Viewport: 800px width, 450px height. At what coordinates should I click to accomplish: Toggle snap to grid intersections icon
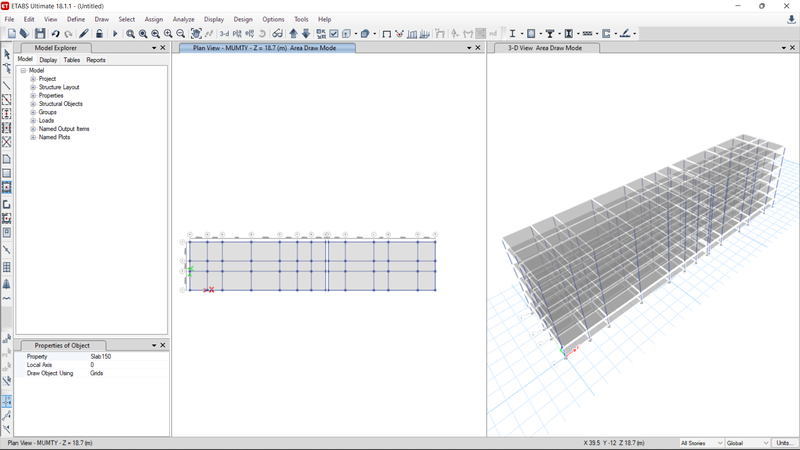point(7,401)
